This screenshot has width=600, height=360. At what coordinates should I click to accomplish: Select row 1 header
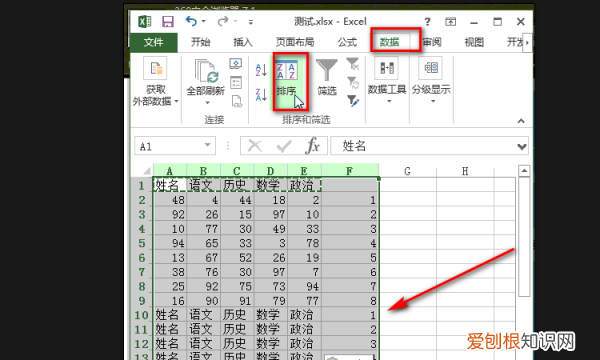[x=142, y=186]
